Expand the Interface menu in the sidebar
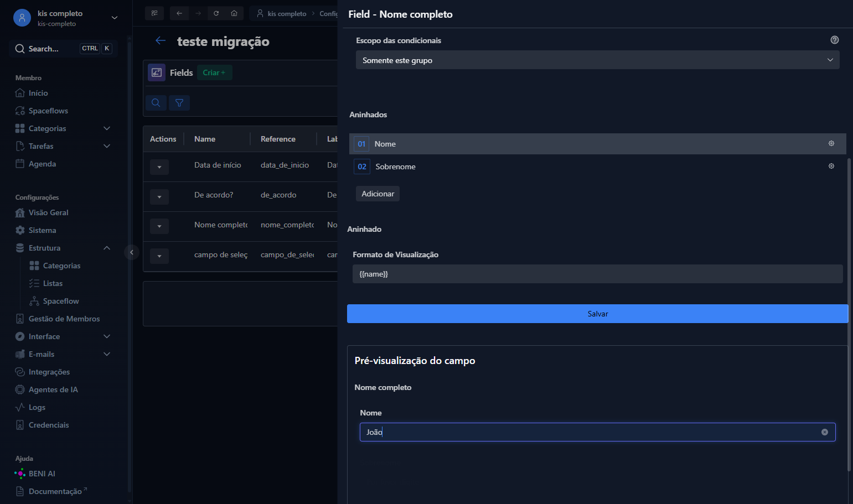853x504 pixels. 64,336
